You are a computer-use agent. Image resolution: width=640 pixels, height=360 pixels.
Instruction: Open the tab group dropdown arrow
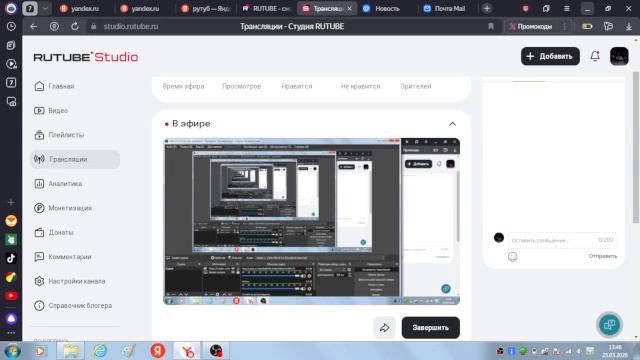pyautogui.click(x=45, y=8)
